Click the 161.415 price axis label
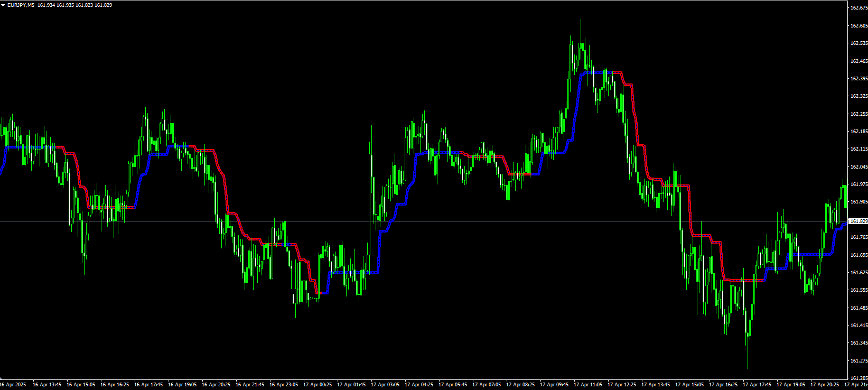The width and height of the screenshot is (868, 390). (x=858, y=325)
